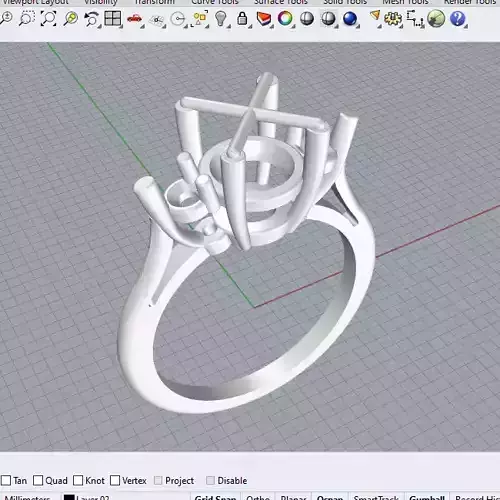
Task: Switch to the Curve Tools toolbar tab
Action: pos(215,2)
